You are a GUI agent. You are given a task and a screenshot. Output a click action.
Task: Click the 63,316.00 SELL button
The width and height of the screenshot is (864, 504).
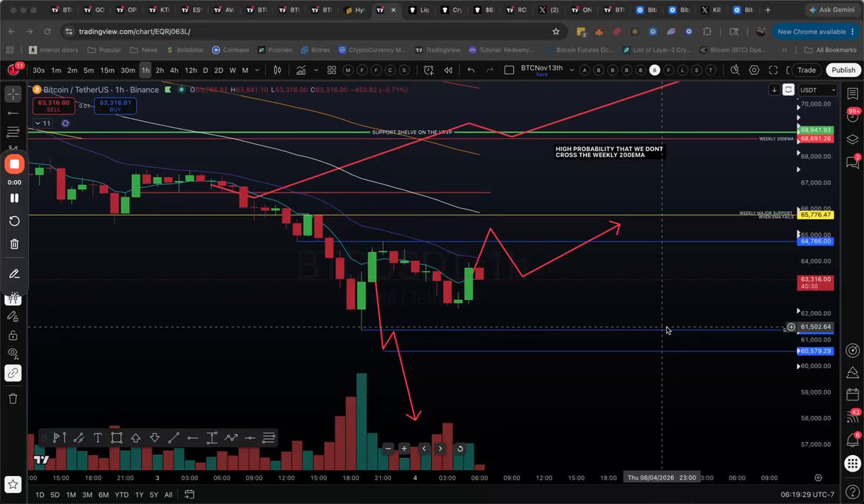pyautogui.click(x=55, y=105)
